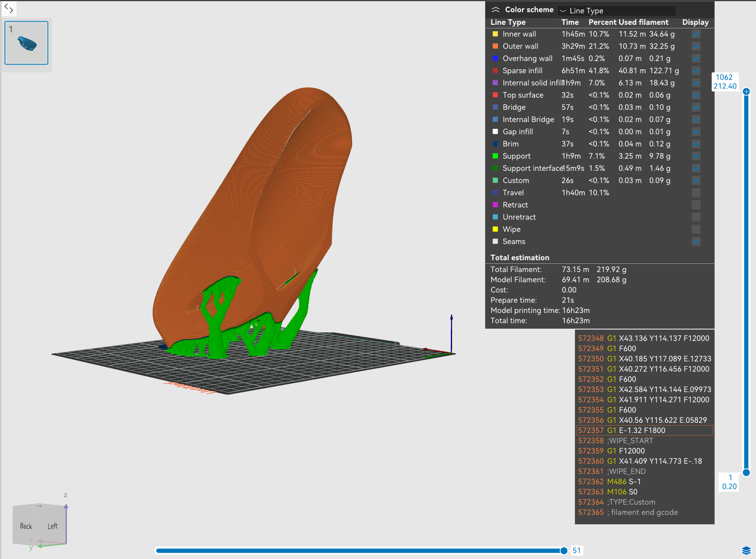This screenshot has width=756, height=559.
Task: Turn on Retract display checkbox
Action: click(x=696, y=205)
